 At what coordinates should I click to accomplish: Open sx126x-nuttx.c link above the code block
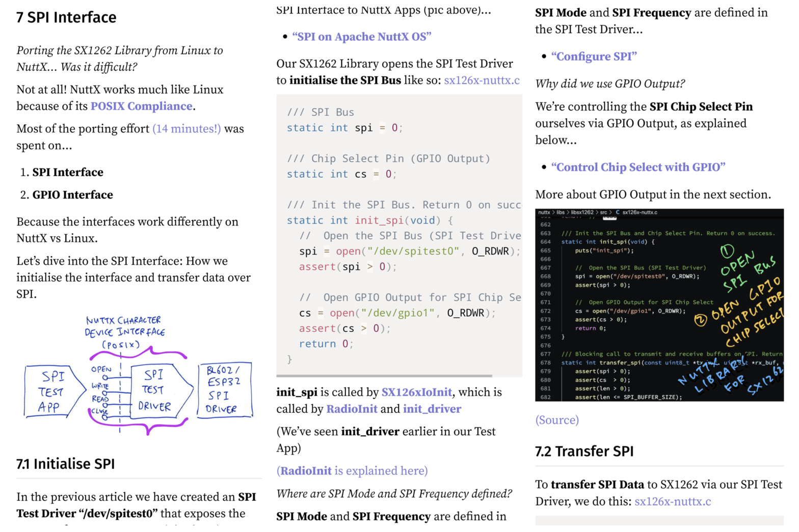tap(482, 80)
